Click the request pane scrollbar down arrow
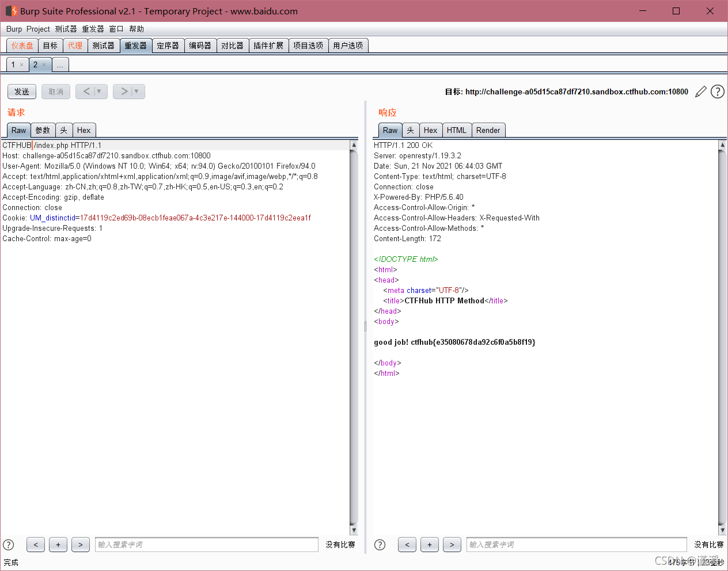Image resolution: width=728 pixels, height=571 pixels. tap(354, 530)
